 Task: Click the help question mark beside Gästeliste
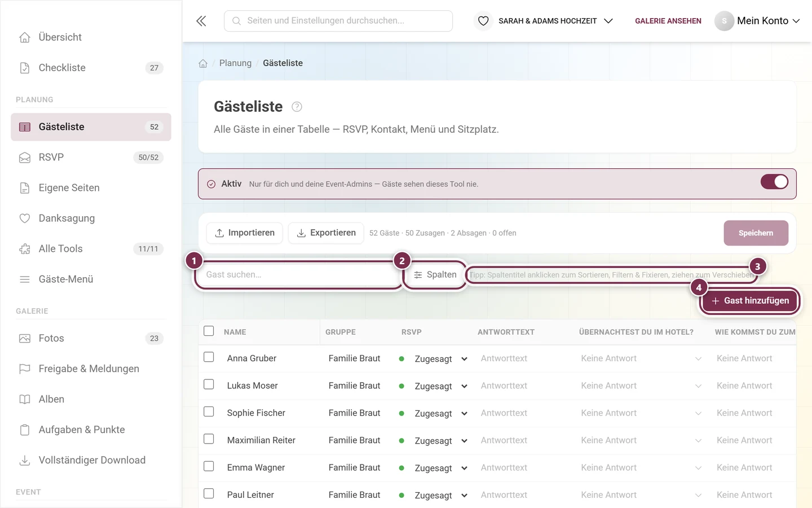pyautogui.click(x=297, y=107)
